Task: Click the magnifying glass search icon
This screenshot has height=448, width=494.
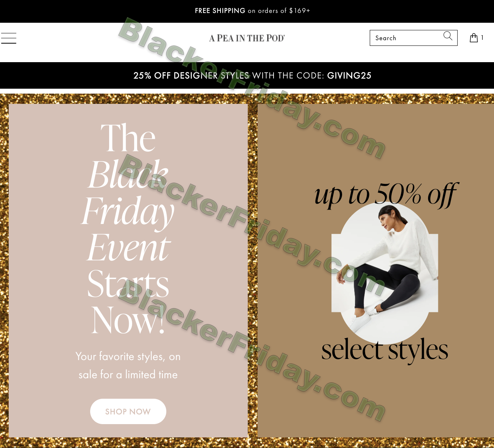Action: tap(448, 36)
